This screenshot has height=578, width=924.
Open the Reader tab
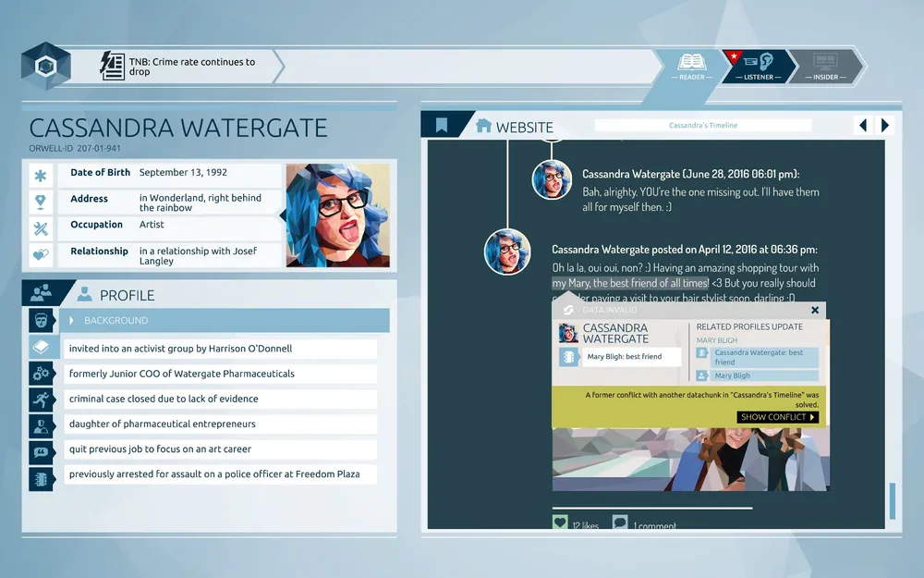692,66
